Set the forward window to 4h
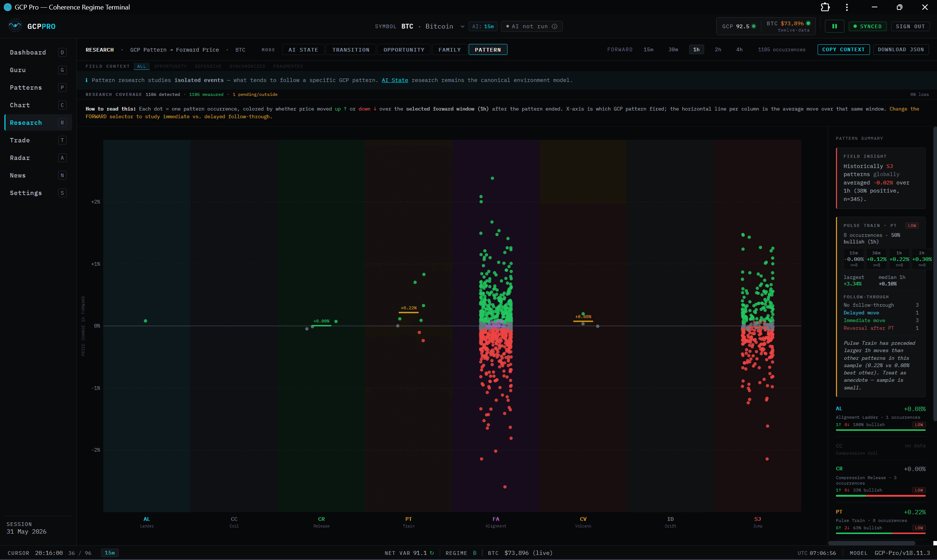The height and width of the screenshot is (560, 937). pyautogui.click(x=739, y=50)
